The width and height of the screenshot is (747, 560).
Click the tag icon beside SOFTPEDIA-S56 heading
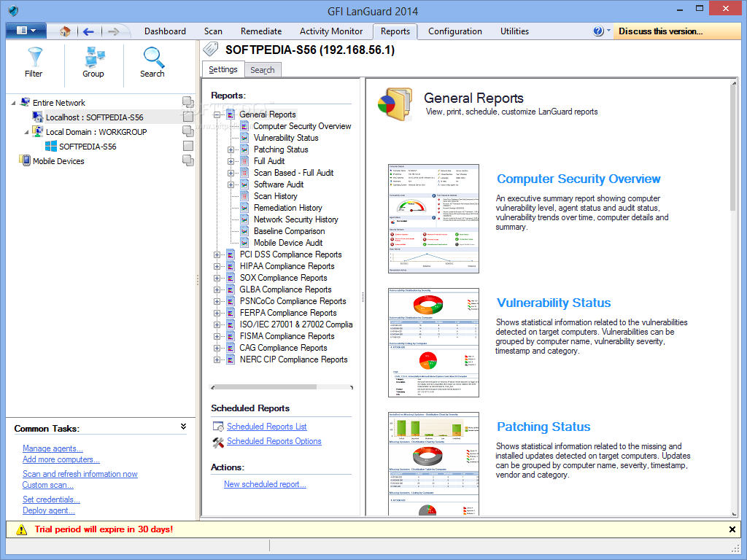[x=211, y=49]
